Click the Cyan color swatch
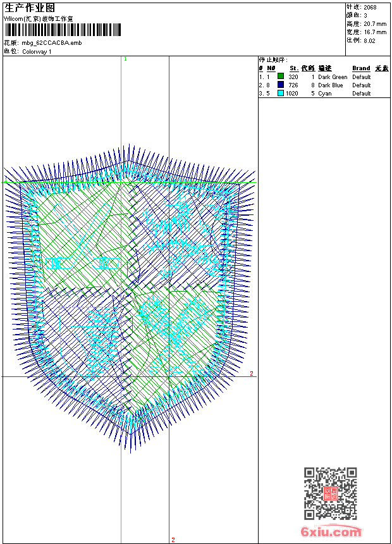Viewport: 392px width, 544px height. (x=281, y=93)
